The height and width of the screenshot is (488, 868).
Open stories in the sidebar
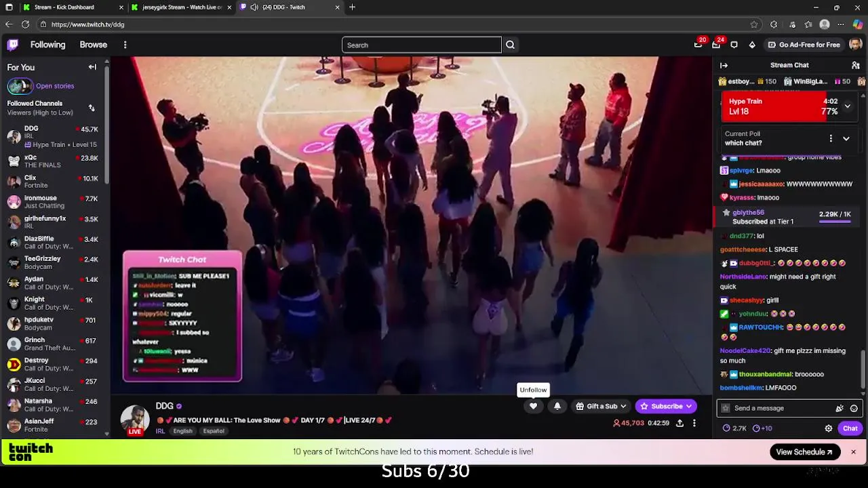[x=41, y=86]
